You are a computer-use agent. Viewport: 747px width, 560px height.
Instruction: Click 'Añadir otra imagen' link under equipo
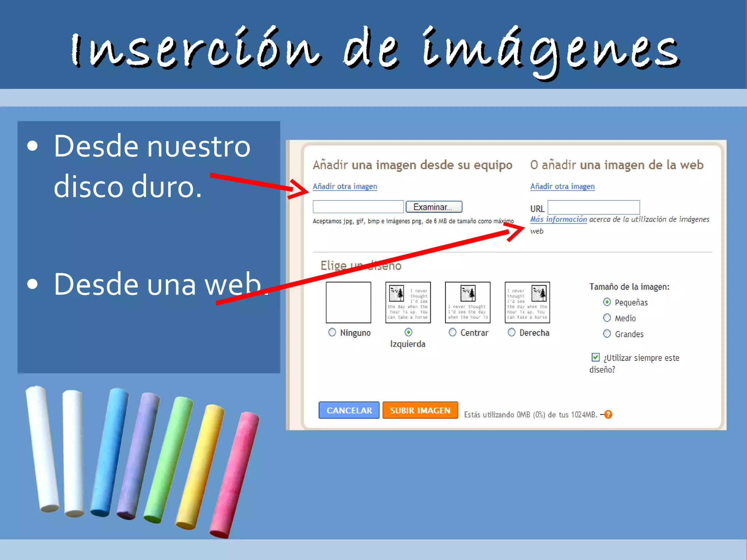[x=345, y=186]
